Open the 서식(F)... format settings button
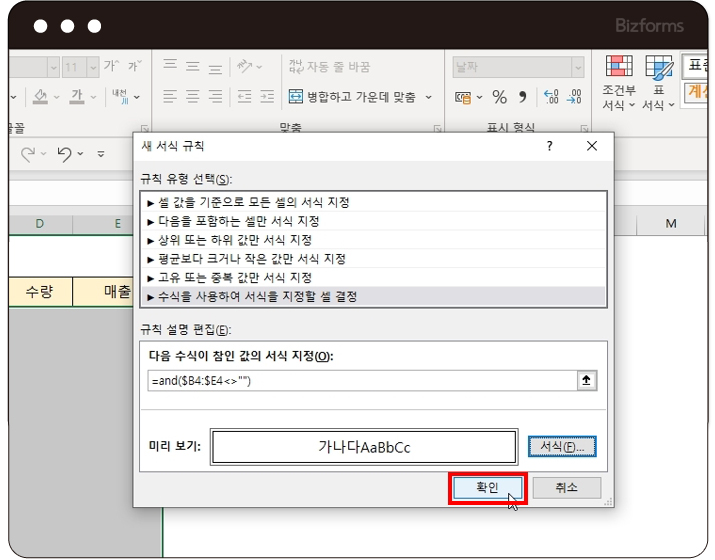 [x=561, y=446]
